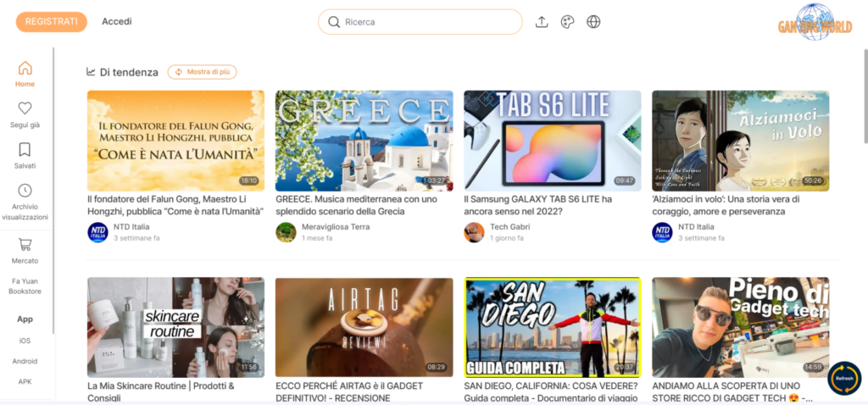Screen dimensions: 868x405
Task: Open the skincare routine thumbnail
Action: pos(176,328)
